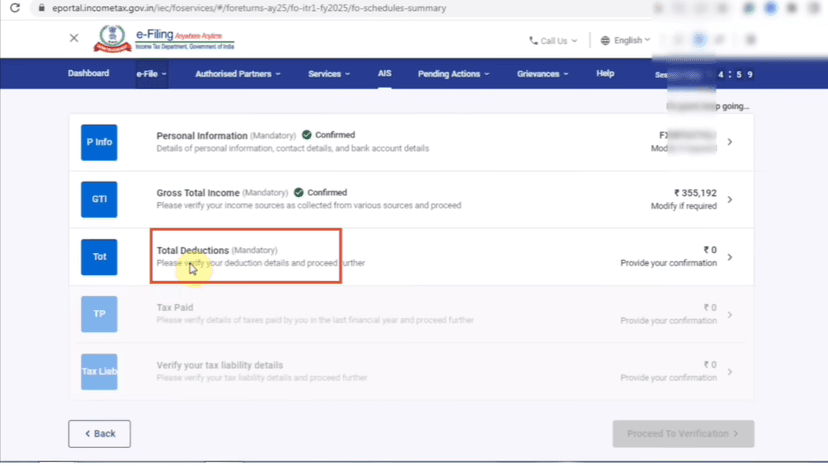
Task: Close the page with X icon
Action: (x=73, y=38)
